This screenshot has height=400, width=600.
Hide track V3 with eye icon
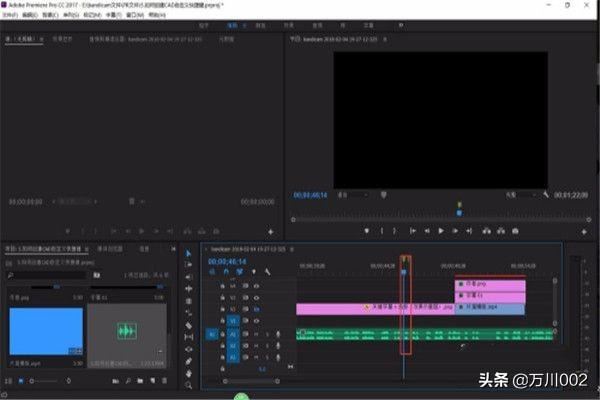tap(256, 297)
